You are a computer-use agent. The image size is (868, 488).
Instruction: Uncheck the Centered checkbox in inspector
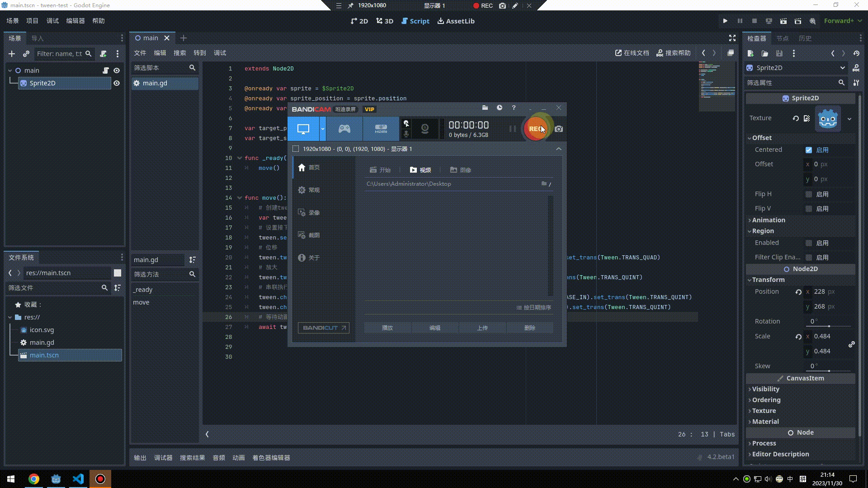point(809,150)
